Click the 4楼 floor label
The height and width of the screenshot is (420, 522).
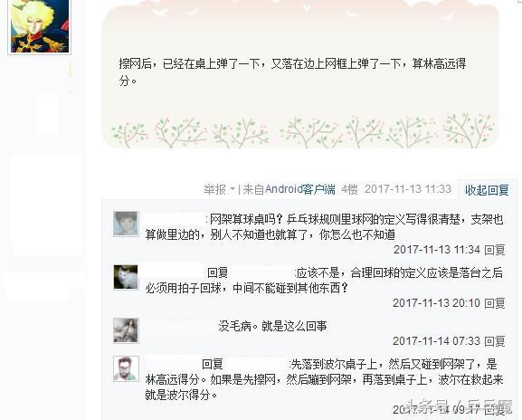[349, 189]
